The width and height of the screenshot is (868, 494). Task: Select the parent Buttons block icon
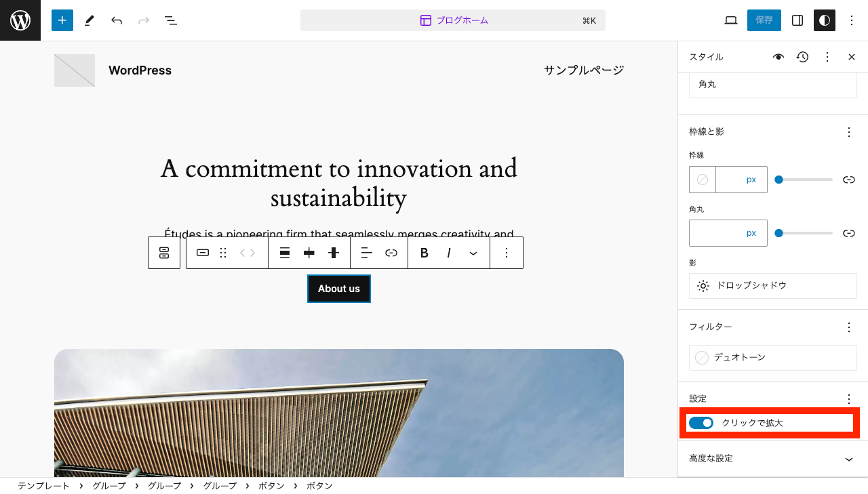tap(164, 253)
